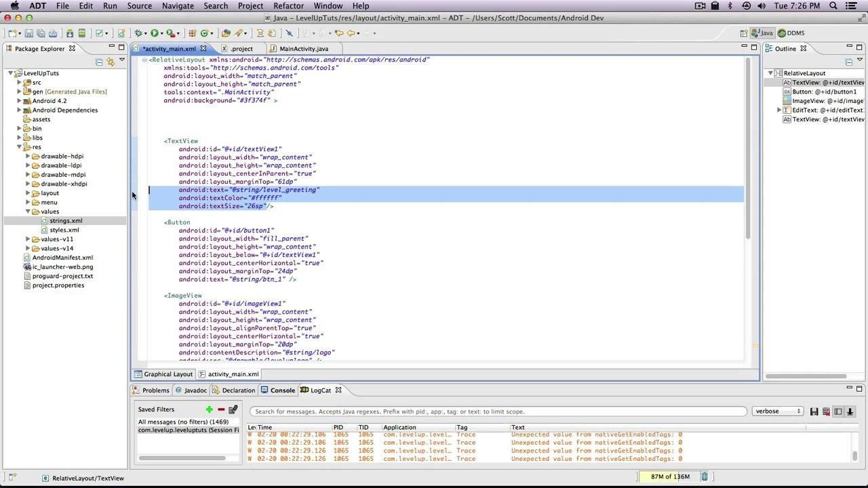Switch to the MainActivity.java editor tab
Screen dimensions: 868x488
303,49
